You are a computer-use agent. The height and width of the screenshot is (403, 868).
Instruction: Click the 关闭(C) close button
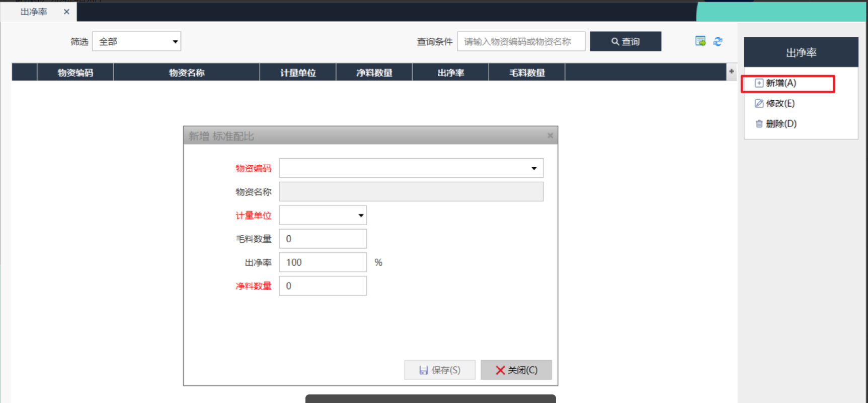[516, 370]
